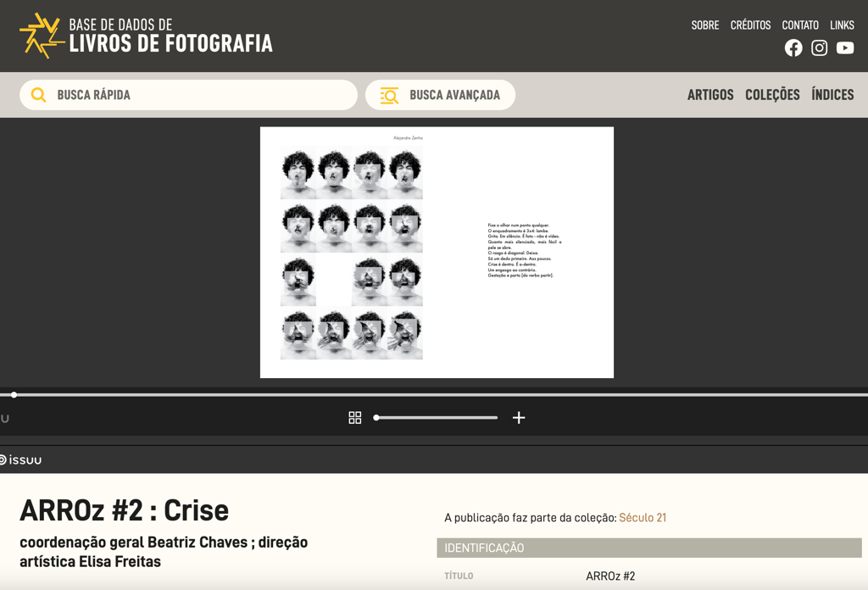Screen dimensions: 868x590
Task: Open the Busca Avançada button
Action: (440, 95)
